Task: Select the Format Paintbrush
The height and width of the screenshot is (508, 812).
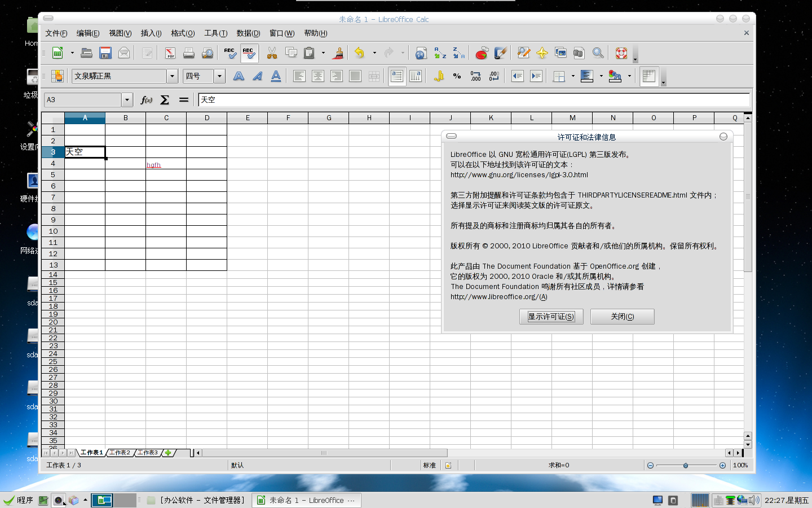Action: (338, 53)
